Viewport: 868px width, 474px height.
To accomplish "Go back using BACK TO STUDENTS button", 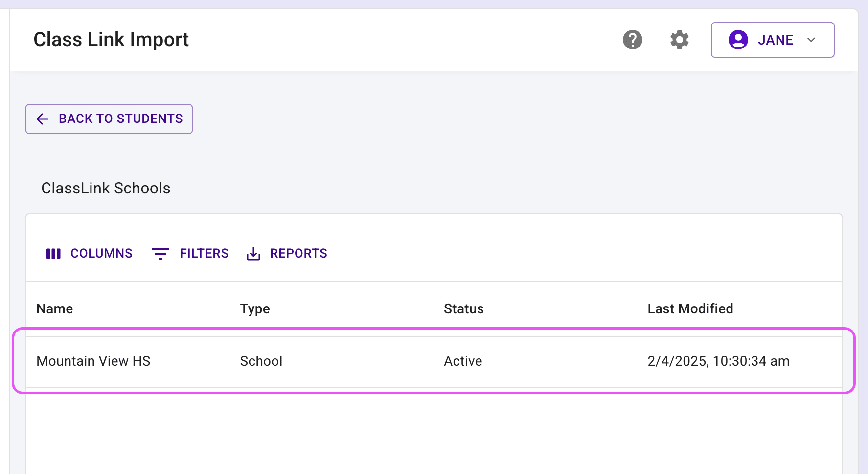I will pos(109,119).
